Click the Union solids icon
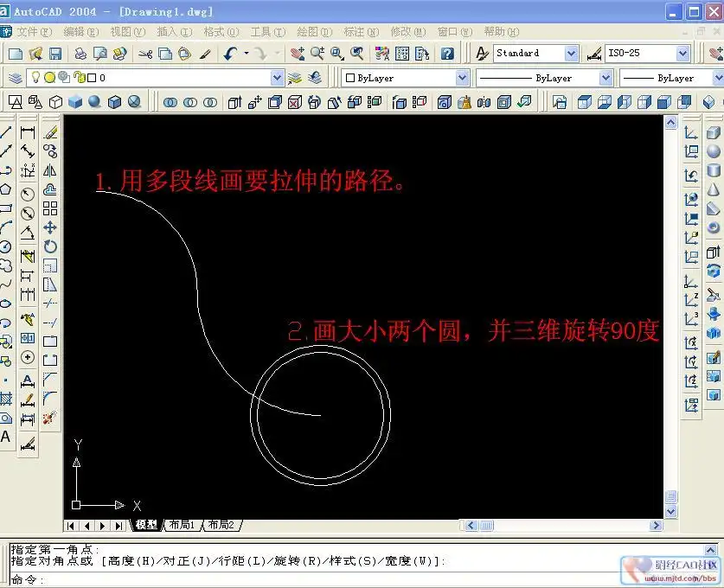This screenshot has width=724, height=588. 170,102
